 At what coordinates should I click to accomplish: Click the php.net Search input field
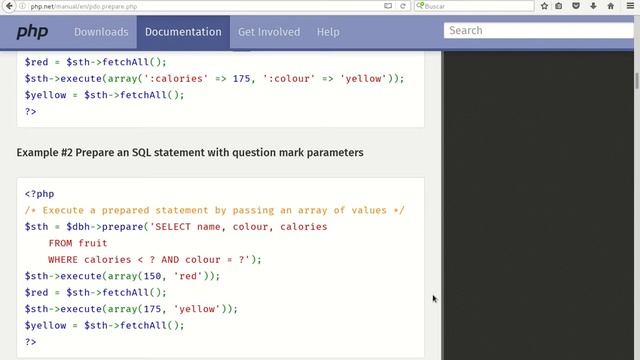pyautogui.click(x=539, y=31)
